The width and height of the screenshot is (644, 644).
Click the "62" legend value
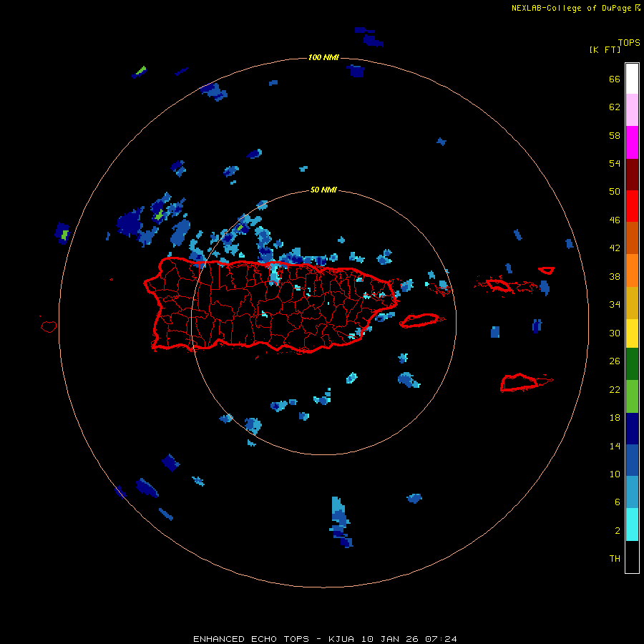(615, 107)
